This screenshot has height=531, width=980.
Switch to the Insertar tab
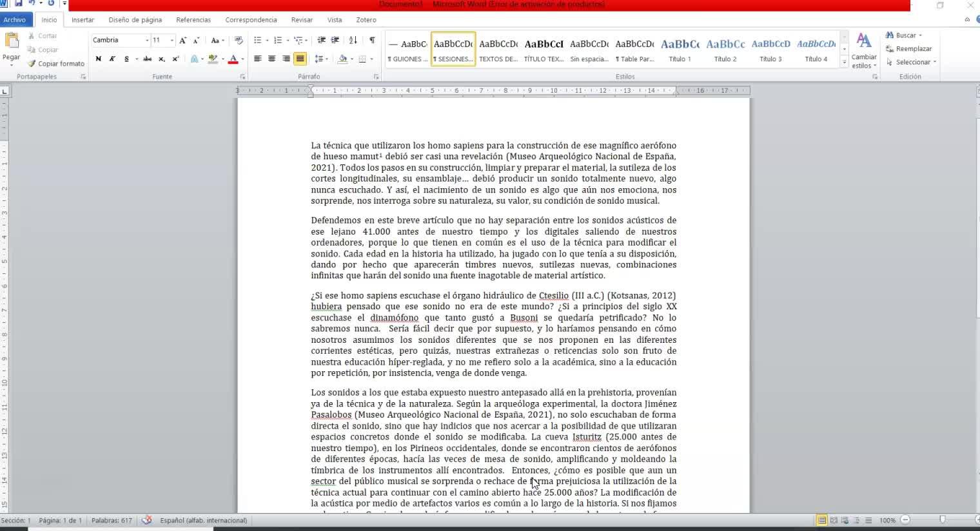[x=83, y=20]
